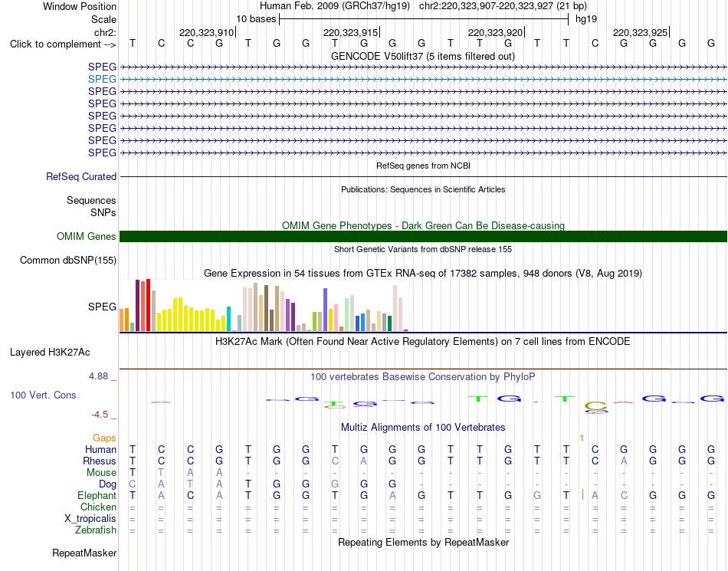728x571 pixels.
Task: Open 'Multiz Alignments of 100 Vertebrates' title
Action: [x=423, y=427]
